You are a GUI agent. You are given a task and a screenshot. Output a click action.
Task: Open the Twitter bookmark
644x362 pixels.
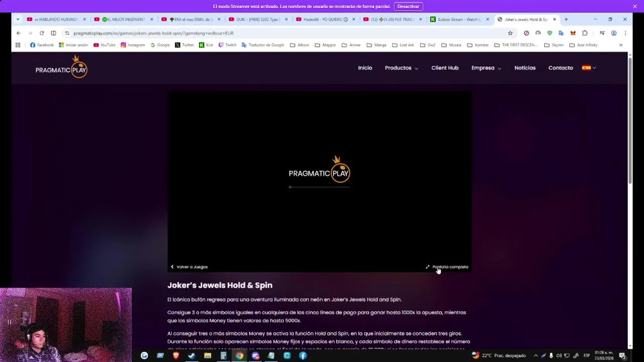[185, 45]
